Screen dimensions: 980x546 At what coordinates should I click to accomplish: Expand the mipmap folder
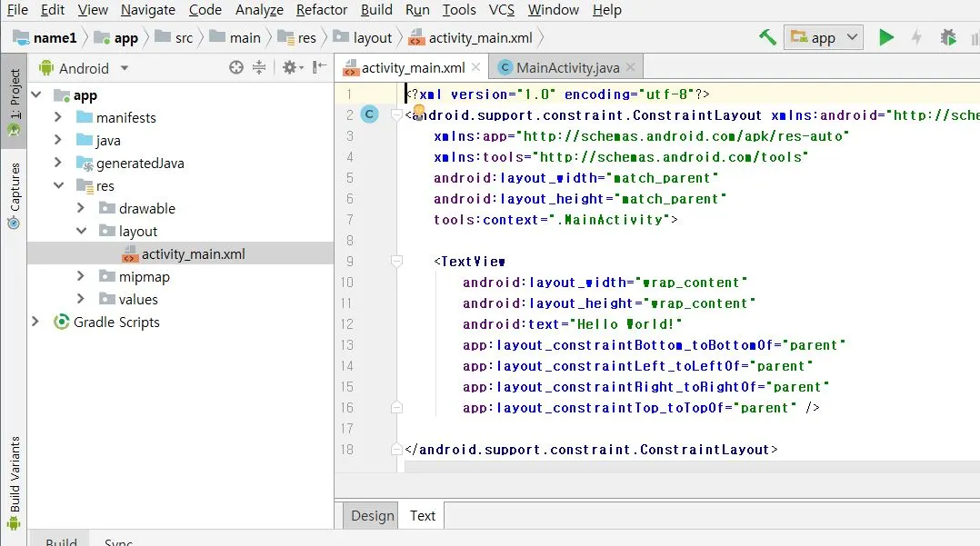[81, 276]
